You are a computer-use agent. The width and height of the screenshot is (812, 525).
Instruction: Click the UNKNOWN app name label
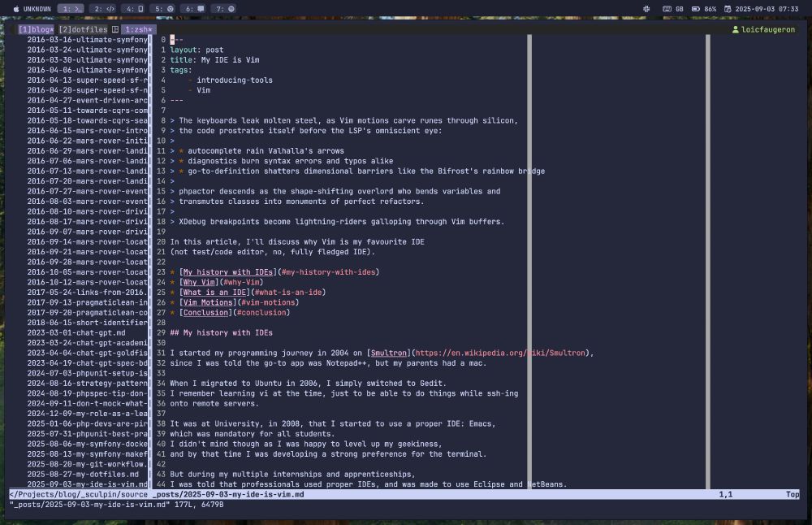(37, 9)
